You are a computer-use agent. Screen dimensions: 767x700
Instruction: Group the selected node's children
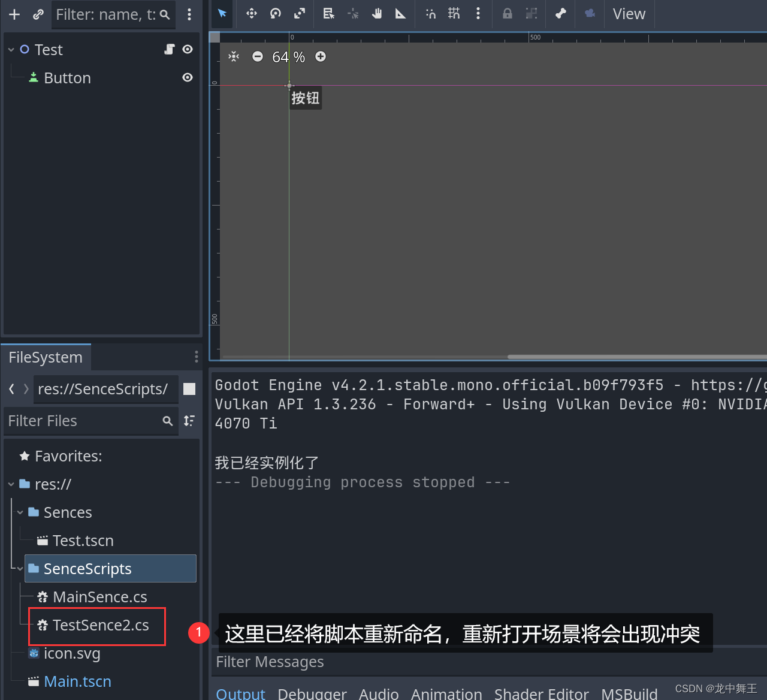click(x=532, y=14)
